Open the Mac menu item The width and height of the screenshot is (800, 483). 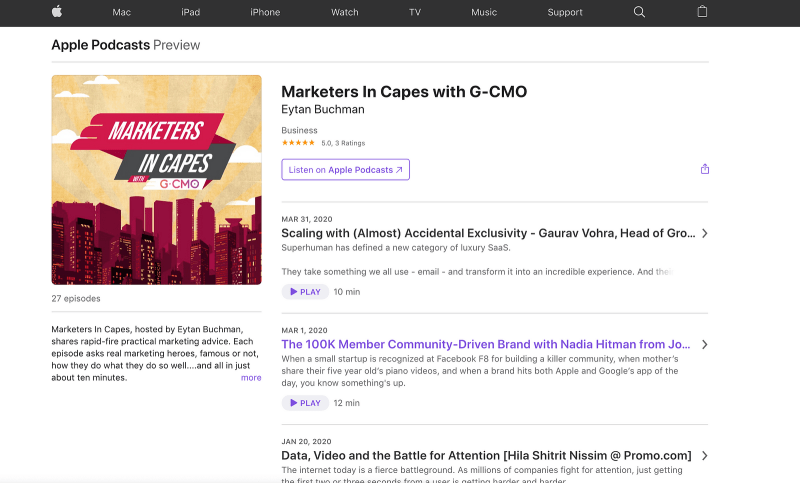tap(121, 12)
